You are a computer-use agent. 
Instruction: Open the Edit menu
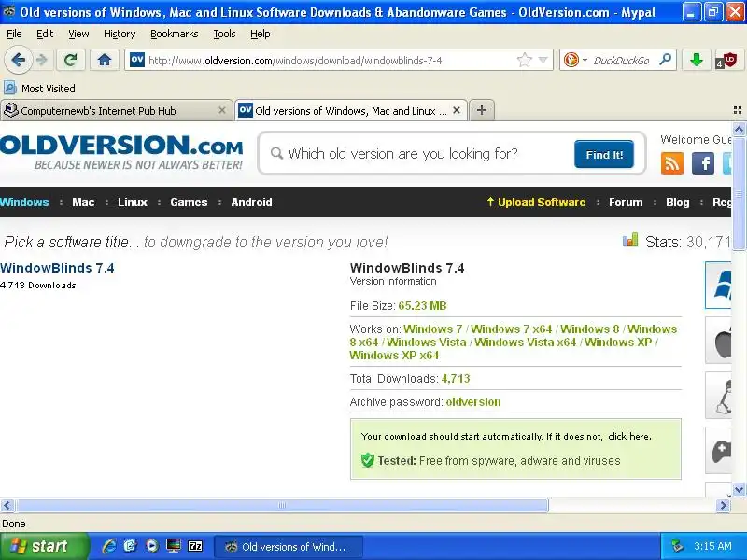[45, 34]
